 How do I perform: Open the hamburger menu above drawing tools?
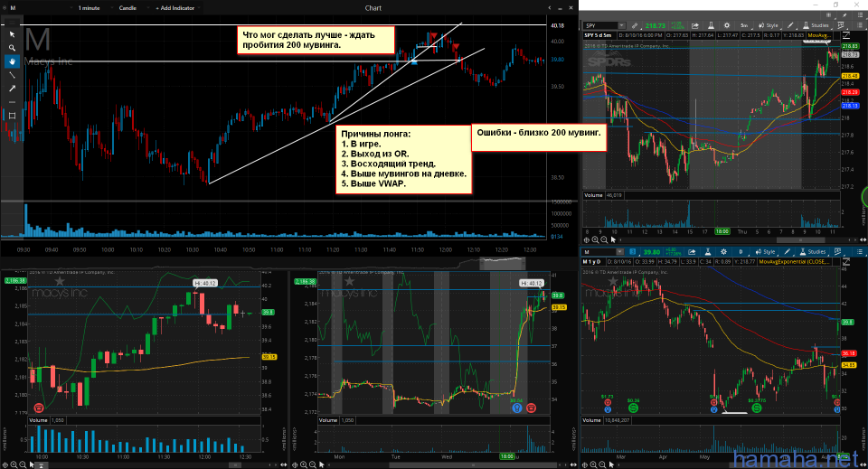click(12, 23)
